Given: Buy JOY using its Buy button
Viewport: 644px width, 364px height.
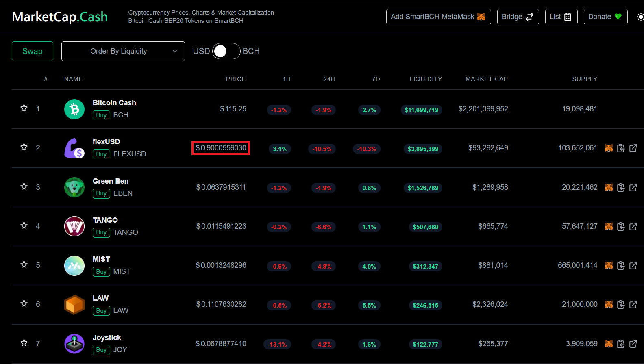Looking at the screenshot, I should pyautogui.click(x=101, y=350).
